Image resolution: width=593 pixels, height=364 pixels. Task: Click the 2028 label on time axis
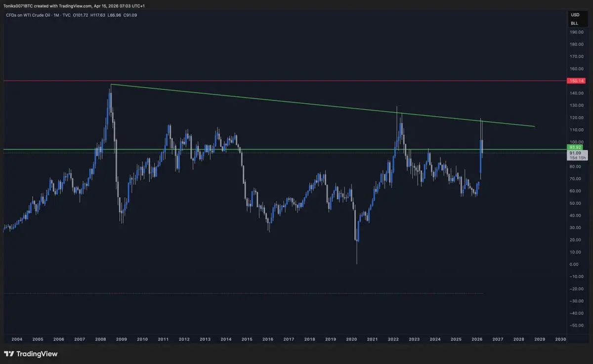coord(519,339)
